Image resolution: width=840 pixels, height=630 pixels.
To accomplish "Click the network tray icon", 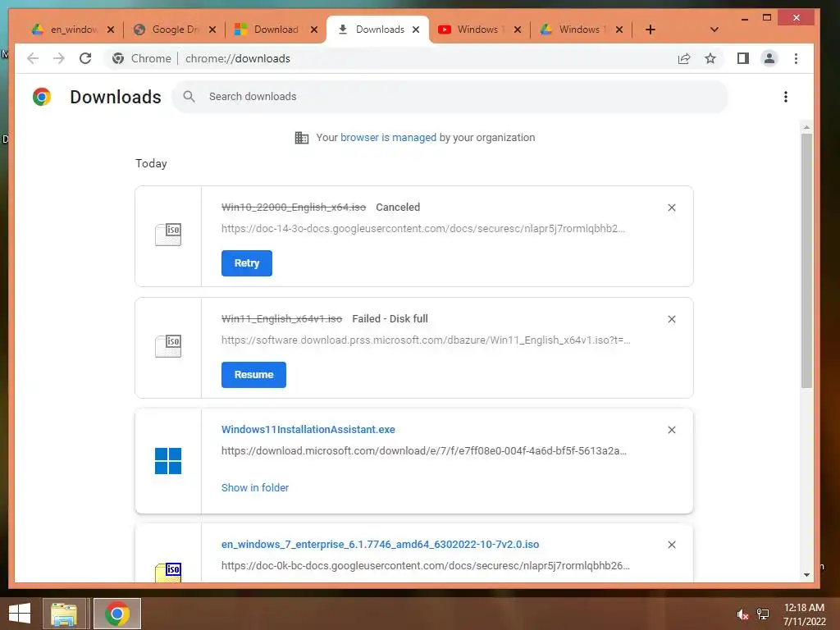I will pyautogui.click(x=763, y=614).
